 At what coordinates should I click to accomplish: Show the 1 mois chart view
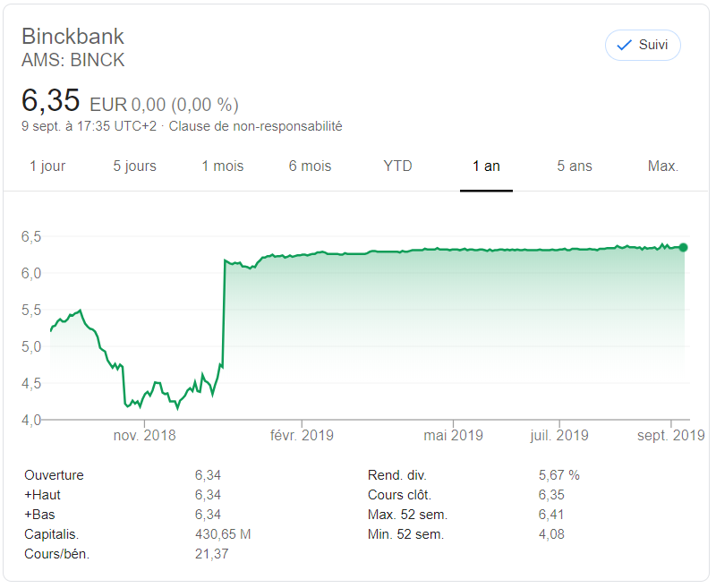click(x=222, y=166)
